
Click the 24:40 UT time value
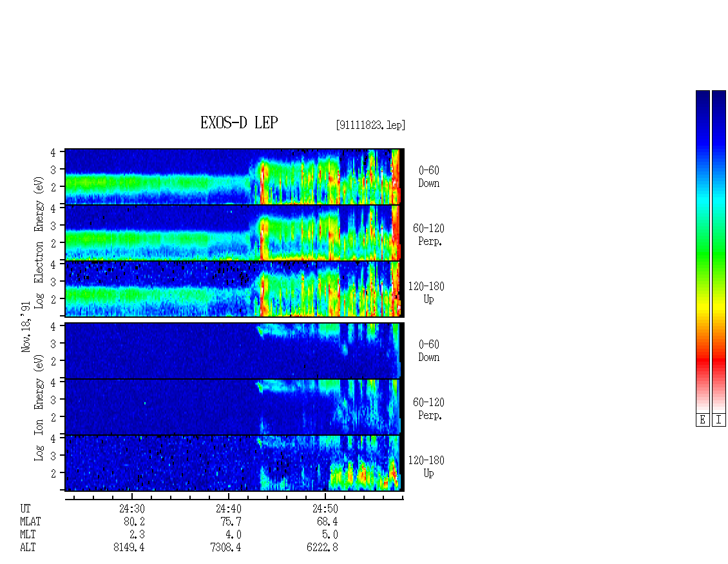pos(229,509)
